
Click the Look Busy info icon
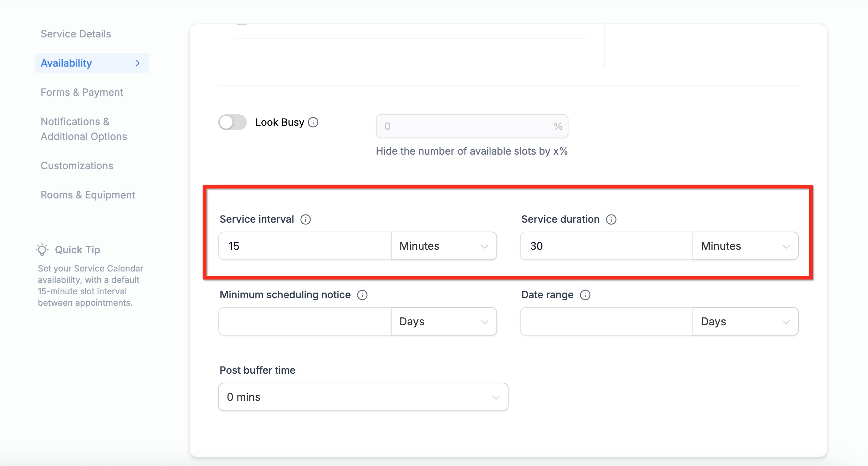[313, 122]
